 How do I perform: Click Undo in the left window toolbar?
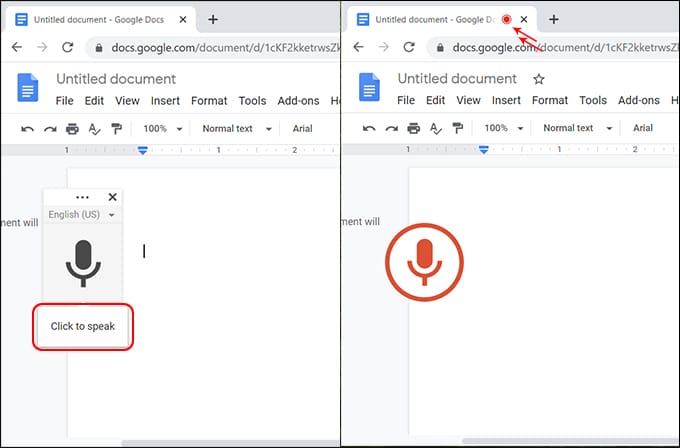pyautogui.click(x=27, y=129)
